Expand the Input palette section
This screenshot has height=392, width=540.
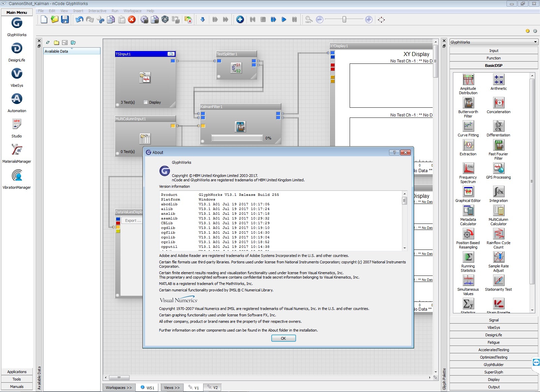click(493, 51)
